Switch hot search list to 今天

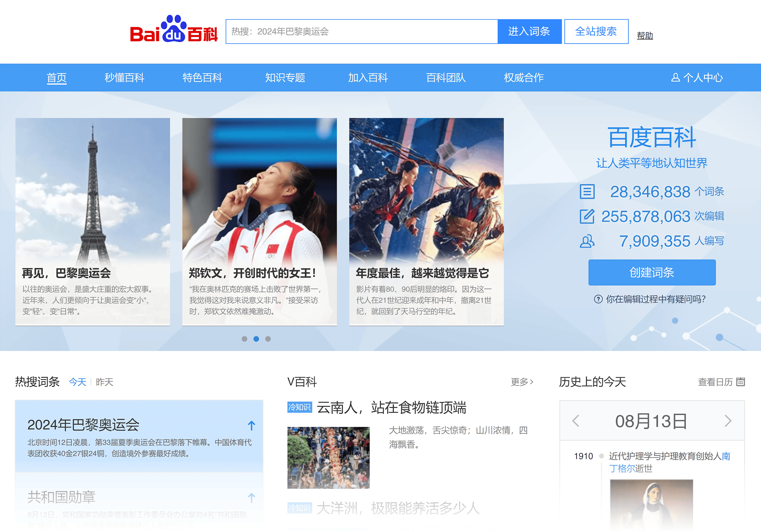(78, 382)
